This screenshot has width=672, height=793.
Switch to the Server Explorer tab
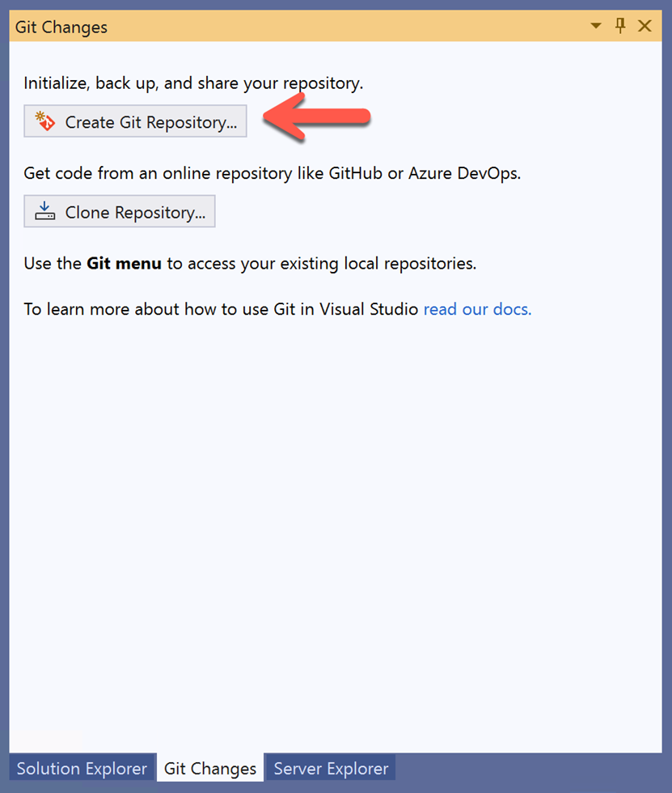point(331,768)
